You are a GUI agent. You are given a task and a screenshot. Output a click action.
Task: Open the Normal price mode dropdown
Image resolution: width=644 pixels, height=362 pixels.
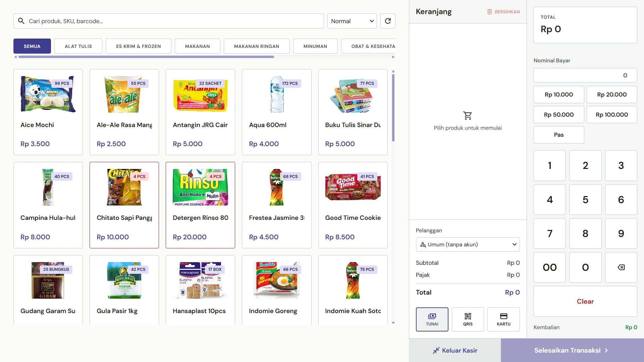352,21
